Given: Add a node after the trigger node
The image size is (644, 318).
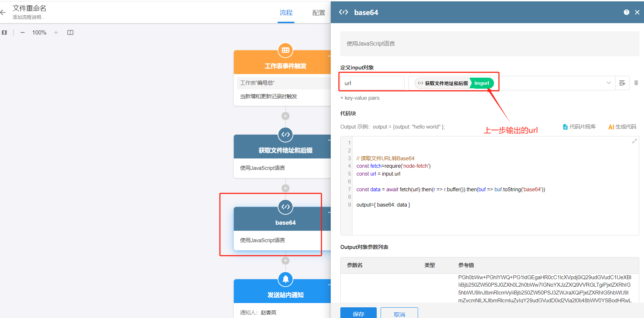Looking at the screenshot, I should pyautogui.click(x=285, y=116).
